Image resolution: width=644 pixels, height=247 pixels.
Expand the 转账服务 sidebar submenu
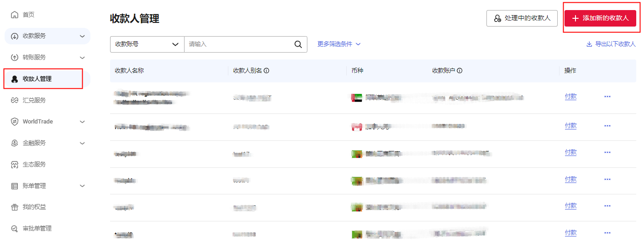pyautogui.click(x=82, y=58)
